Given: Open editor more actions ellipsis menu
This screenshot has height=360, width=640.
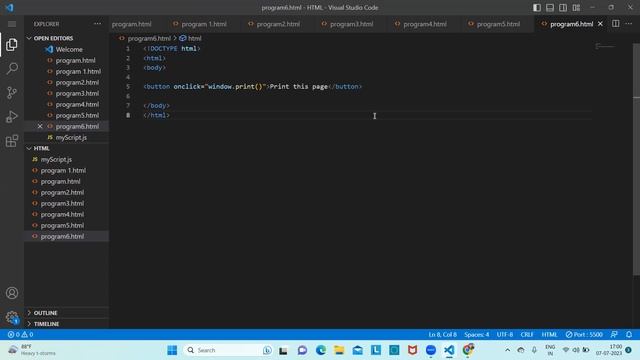Looking at the screenshot, I should 629,24.
